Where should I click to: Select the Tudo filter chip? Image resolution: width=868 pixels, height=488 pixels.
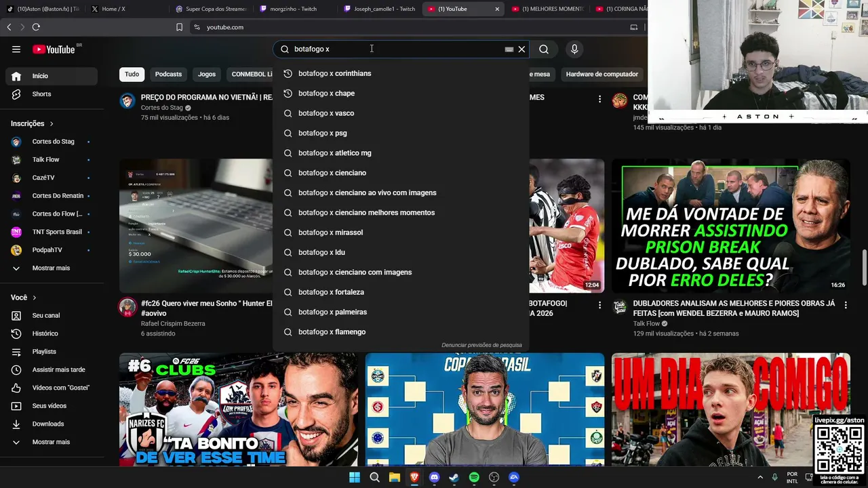pos(132,74)
